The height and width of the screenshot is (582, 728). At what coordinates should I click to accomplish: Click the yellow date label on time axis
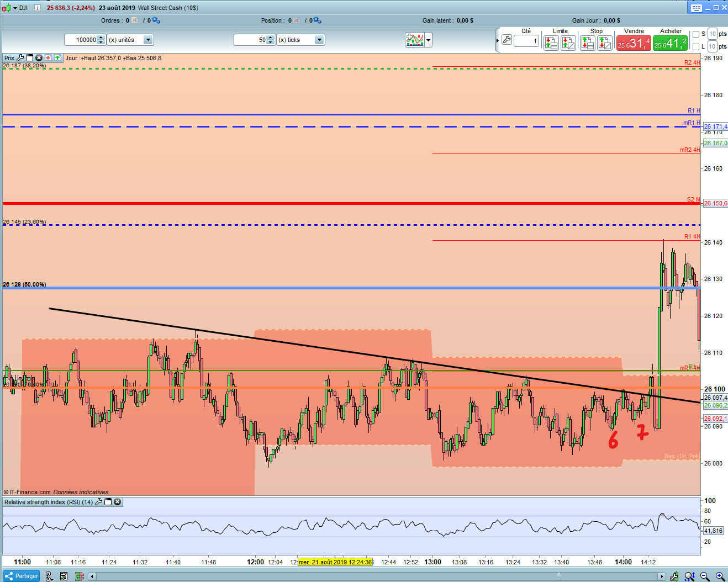tap(336, 562)
